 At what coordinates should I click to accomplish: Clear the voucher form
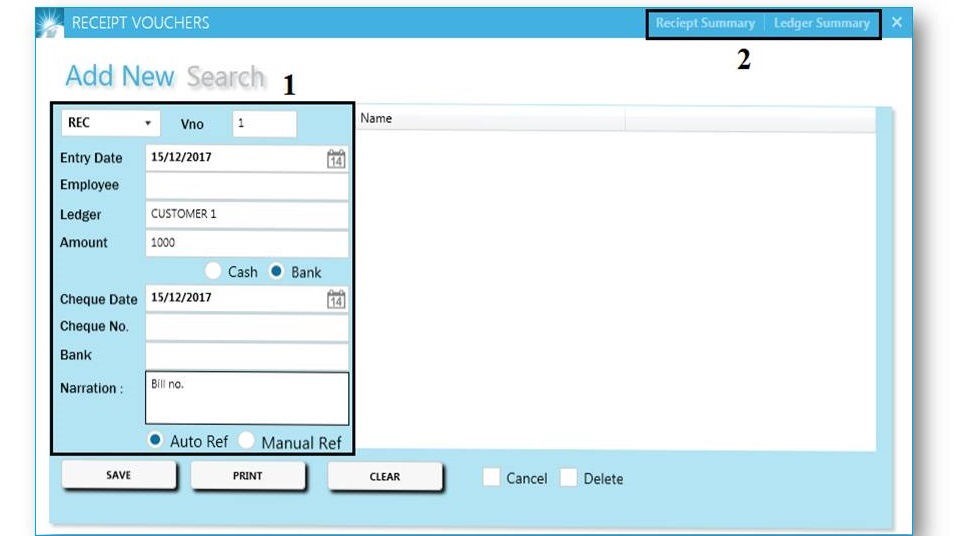click(385, 476)
